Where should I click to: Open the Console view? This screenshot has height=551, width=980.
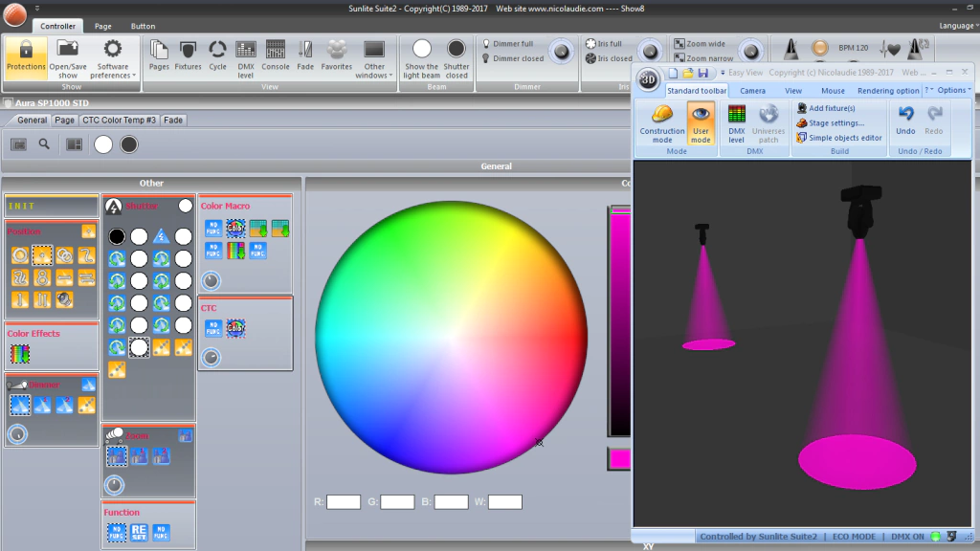[x=275, y=56]
